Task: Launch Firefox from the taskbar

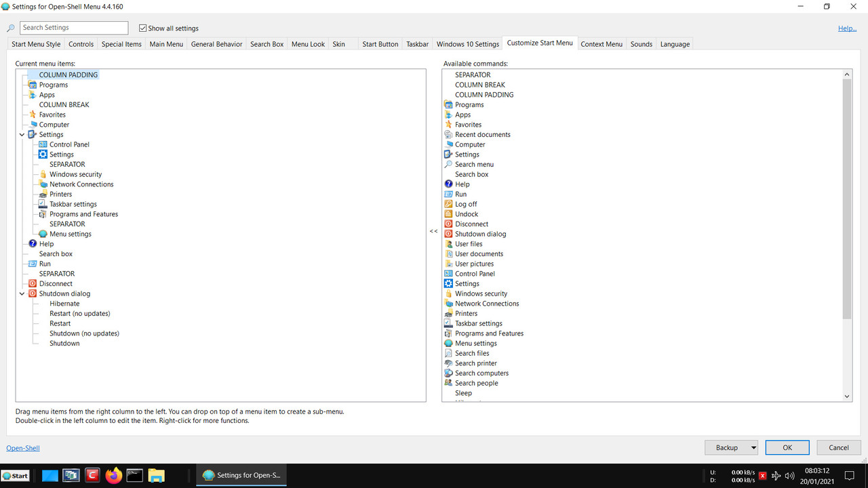Action: [113, 475]
